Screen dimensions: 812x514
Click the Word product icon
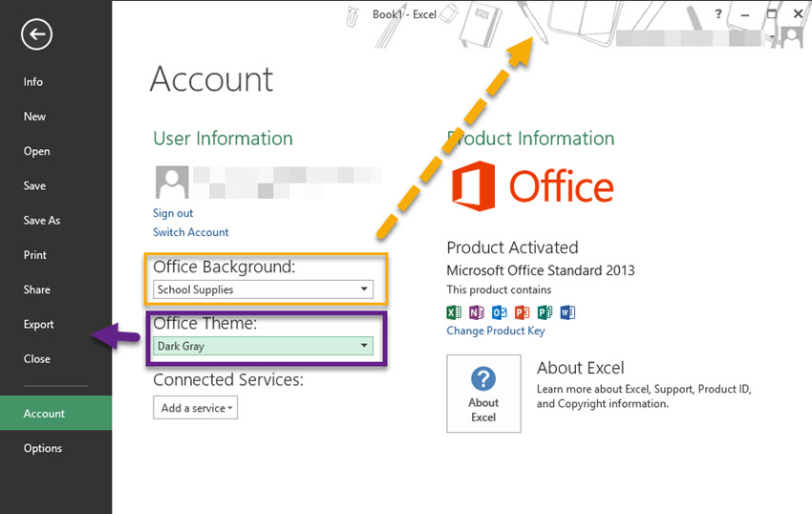(567, 312)
